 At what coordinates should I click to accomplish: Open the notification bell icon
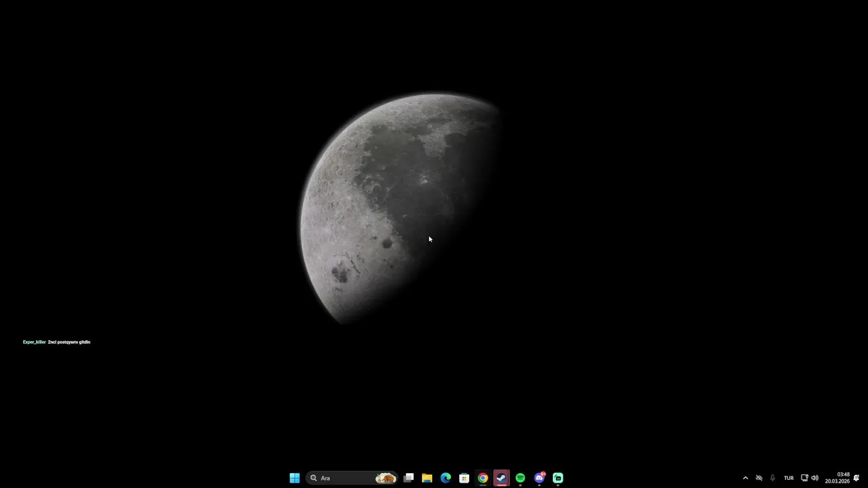(x=856, y=478)
